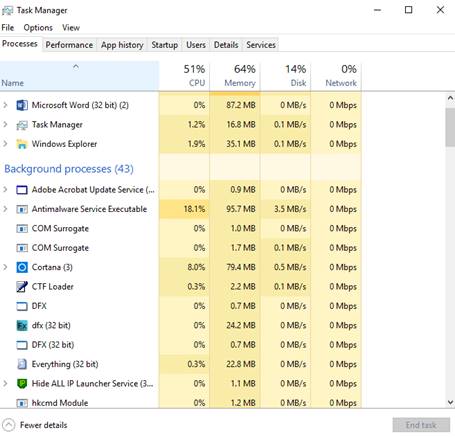455x437 pixels.
Task: Sort by the Disk column header
Action: coord(286,76)
